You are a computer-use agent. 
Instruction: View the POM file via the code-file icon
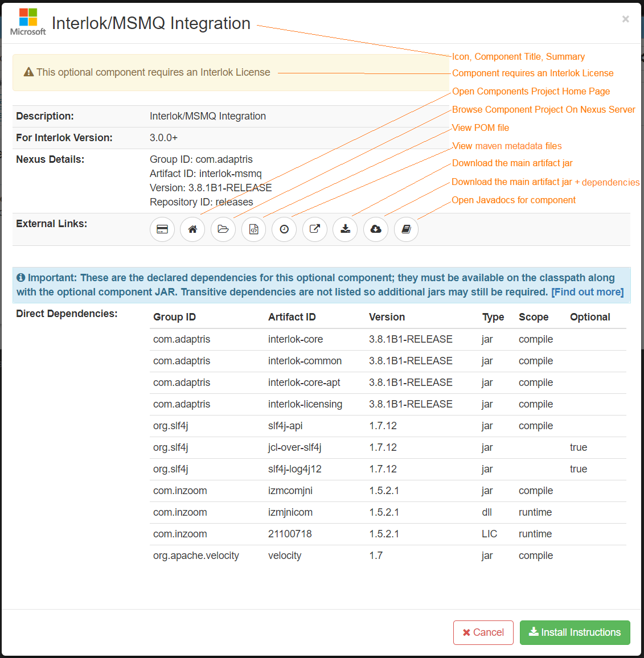tap(253, 229)
